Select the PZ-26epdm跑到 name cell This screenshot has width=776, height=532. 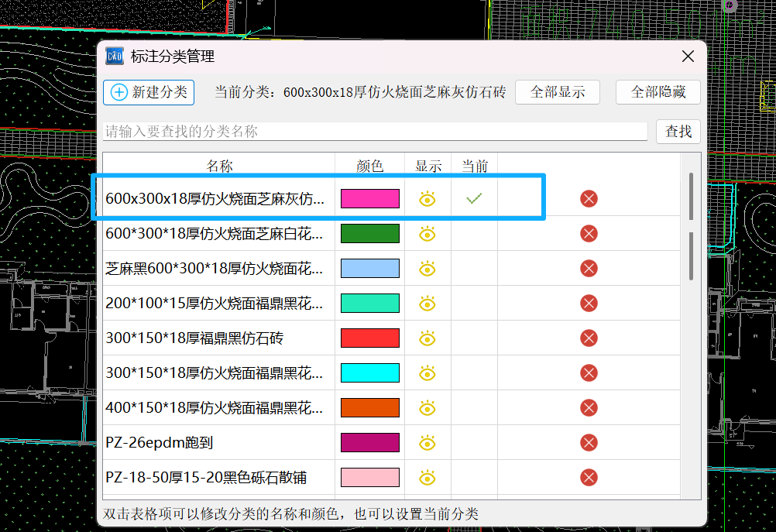pos(218,443)
